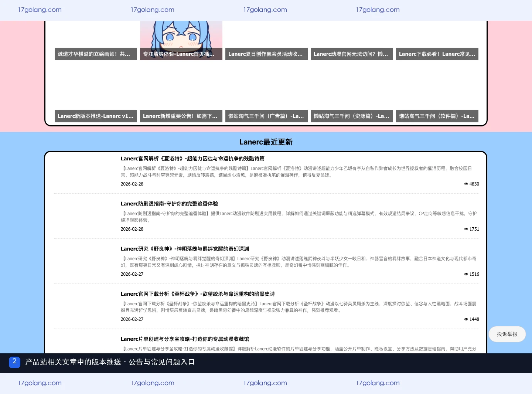Open card Lanerc新版本推送-Lanerc v1

(96, 116)
